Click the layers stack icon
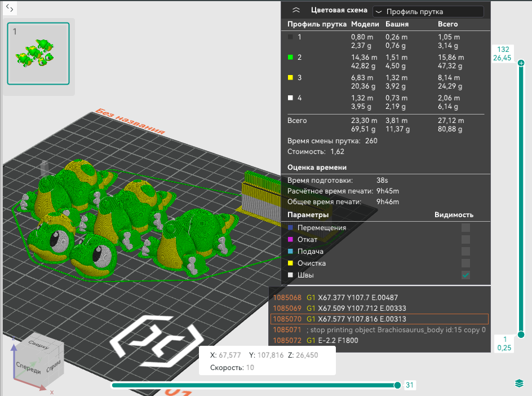Image resolution: width=532 pixels, height=396 pixels. pos(519,384)
